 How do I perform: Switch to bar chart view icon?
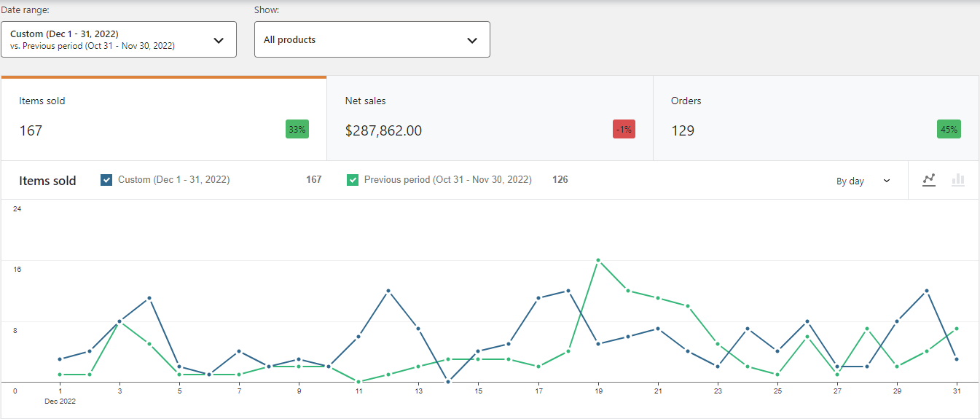(x=958, y=180)
